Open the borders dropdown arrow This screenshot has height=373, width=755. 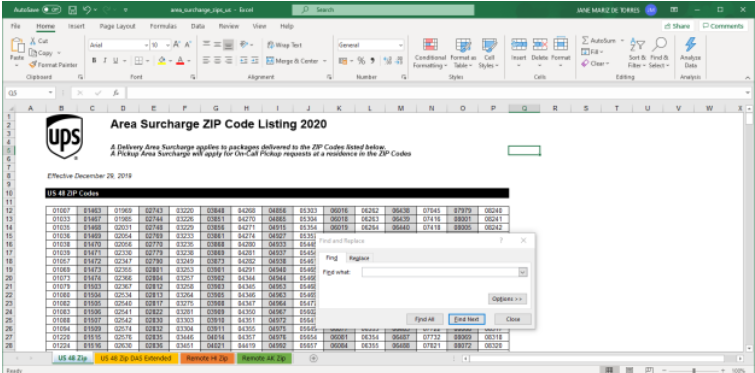point(148,61)
